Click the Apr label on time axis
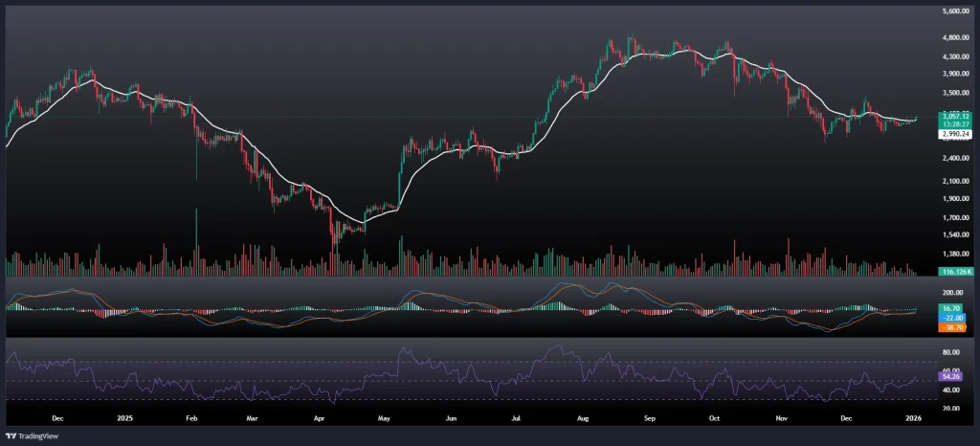 (x=318, y=418)
